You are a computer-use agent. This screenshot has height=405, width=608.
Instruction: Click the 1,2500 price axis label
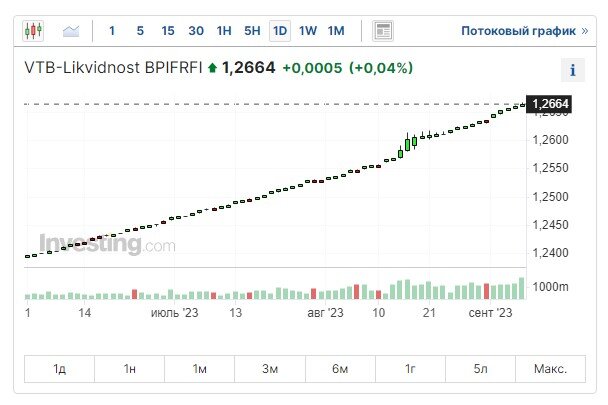[550, 197]
